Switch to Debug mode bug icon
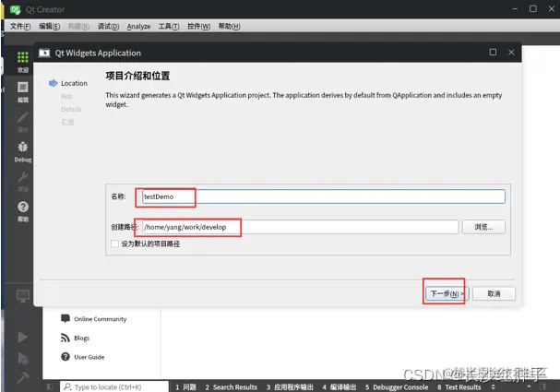 [22, 147]
